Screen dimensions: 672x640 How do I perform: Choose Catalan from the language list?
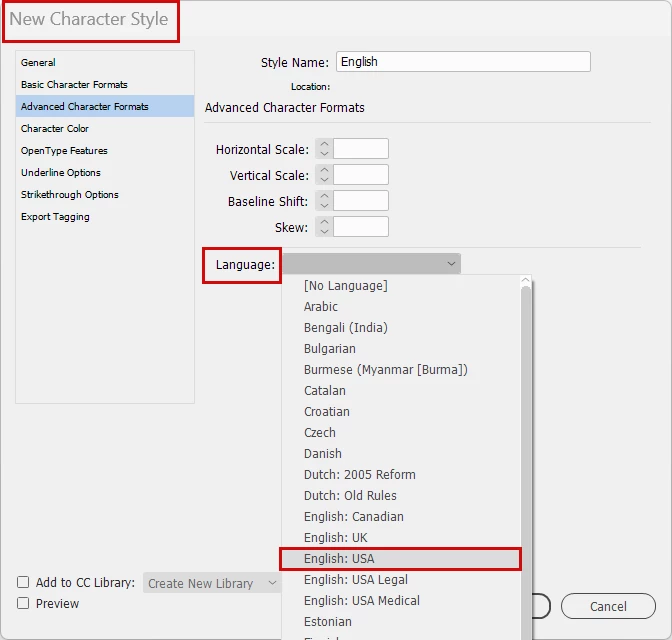[401, 391]
